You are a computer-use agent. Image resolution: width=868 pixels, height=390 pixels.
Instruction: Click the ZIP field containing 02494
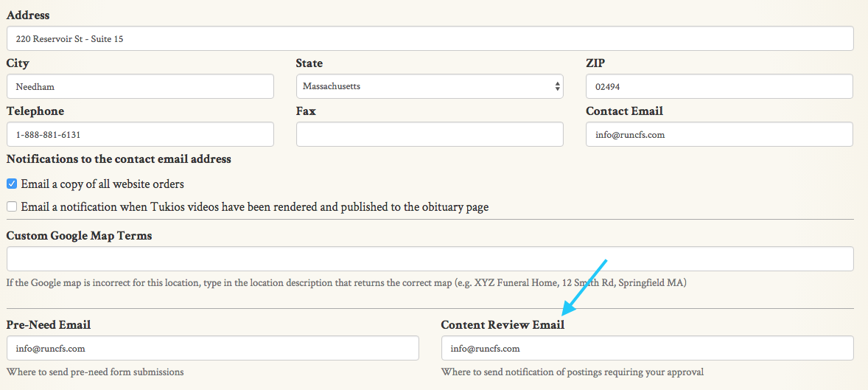click(719, 86)
